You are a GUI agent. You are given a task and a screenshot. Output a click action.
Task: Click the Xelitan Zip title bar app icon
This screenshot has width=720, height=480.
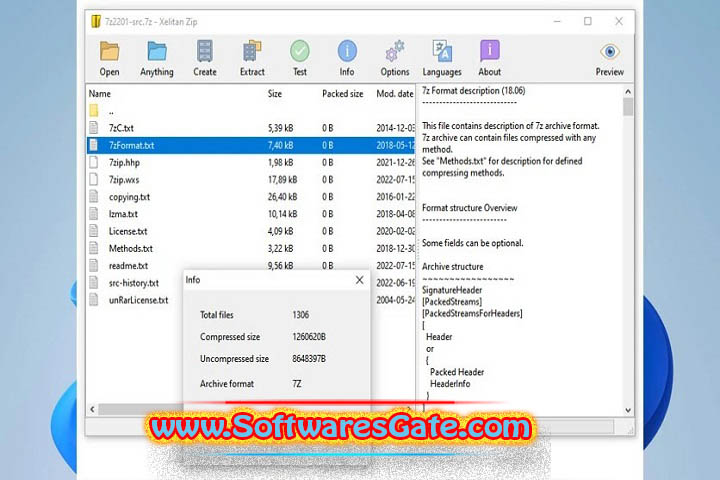pyautogui.click(x=96, y=22)
